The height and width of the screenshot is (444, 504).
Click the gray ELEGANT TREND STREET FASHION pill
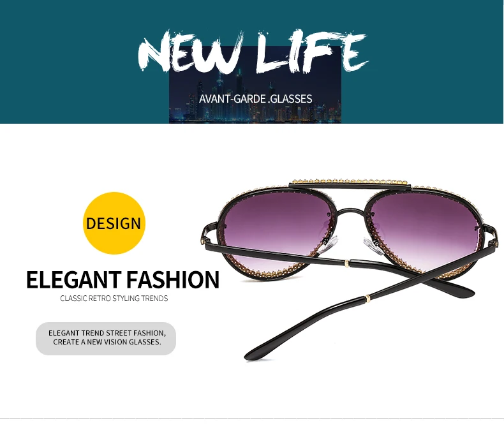(106, 339)
